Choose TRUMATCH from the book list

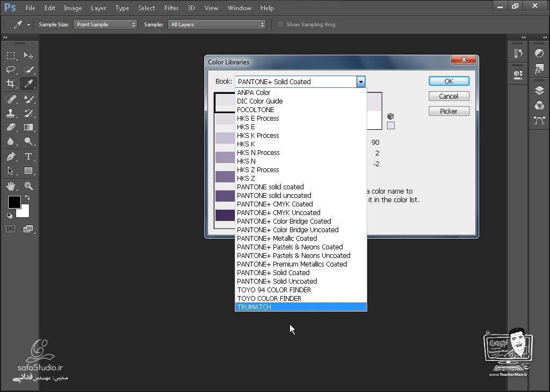pyautogui.click(x=301, y=307)
